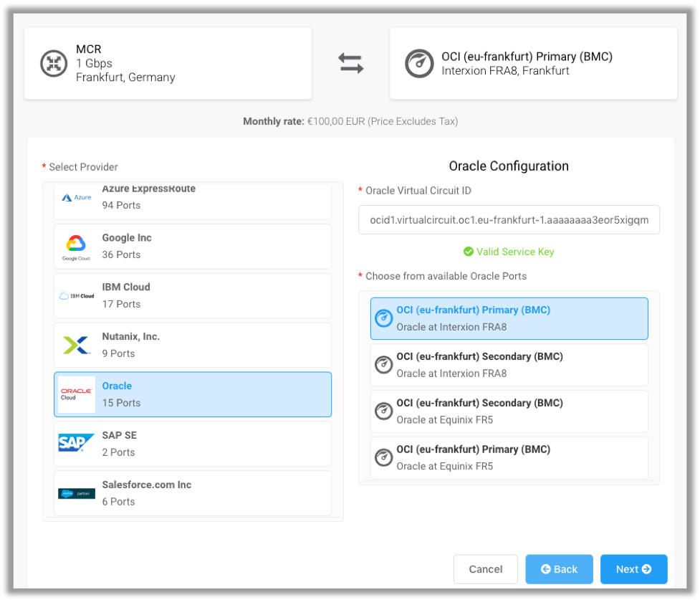Click the green Valid Service Key checkmark
The height and width of the screenshot is (600, 700).
(x=469, y=252)
